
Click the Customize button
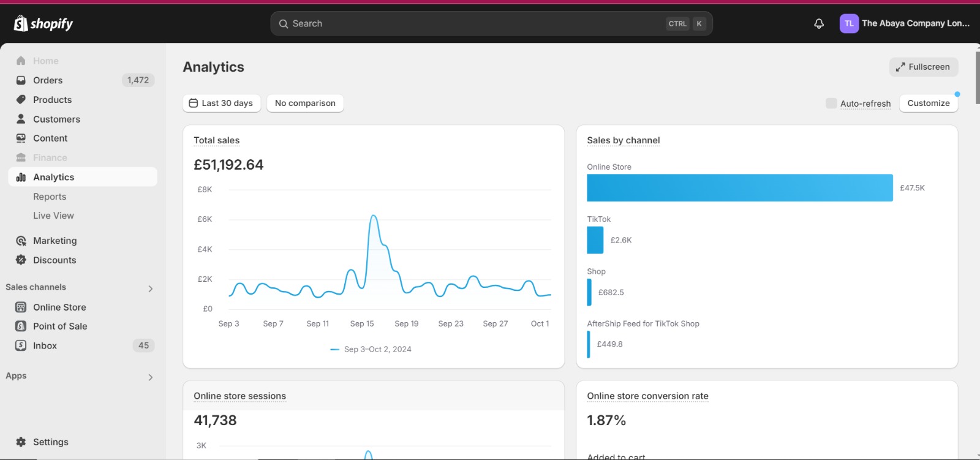tap(929, 103)
